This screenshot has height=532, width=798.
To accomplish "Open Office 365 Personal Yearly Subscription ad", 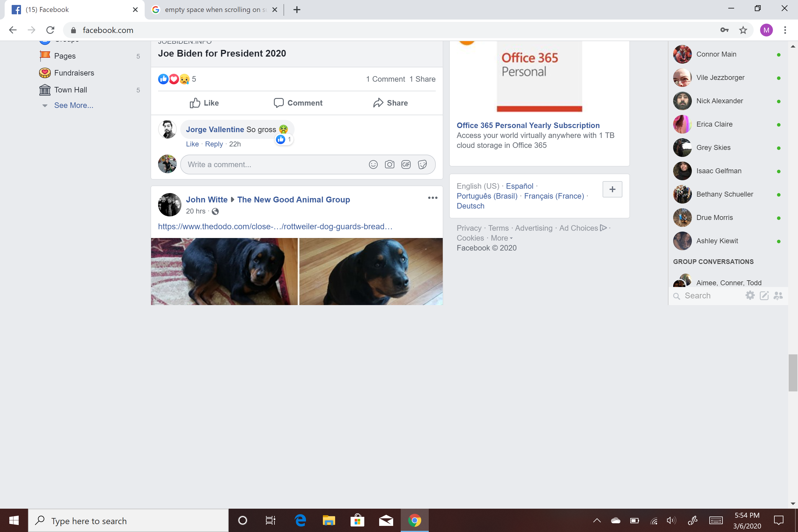I will pos(528,125).
